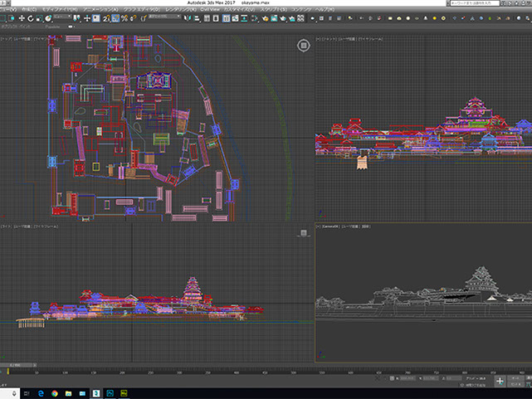532x399 pixels.
Task: Open the [+] menu of the camera viewport
Action: pos(319,225)
